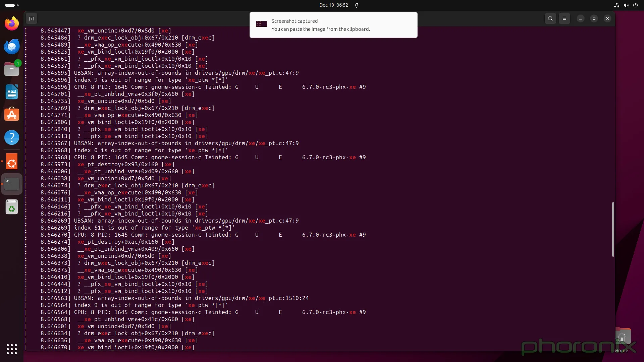This screenshot has width=644, height=362.
Task: Click the log line timestamped 8.646670
Action: (x=109, y=347)
